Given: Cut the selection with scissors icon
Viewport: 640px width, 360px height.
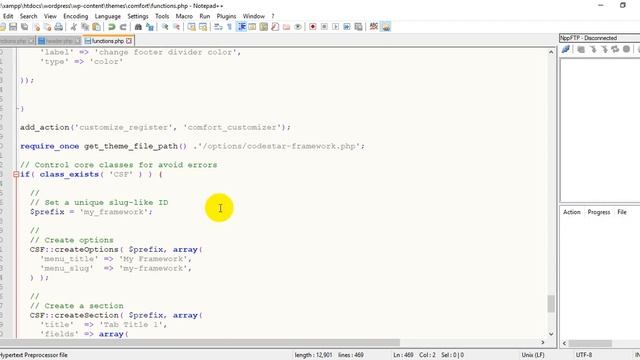Looking at the screenshot, I should [73, 27].
